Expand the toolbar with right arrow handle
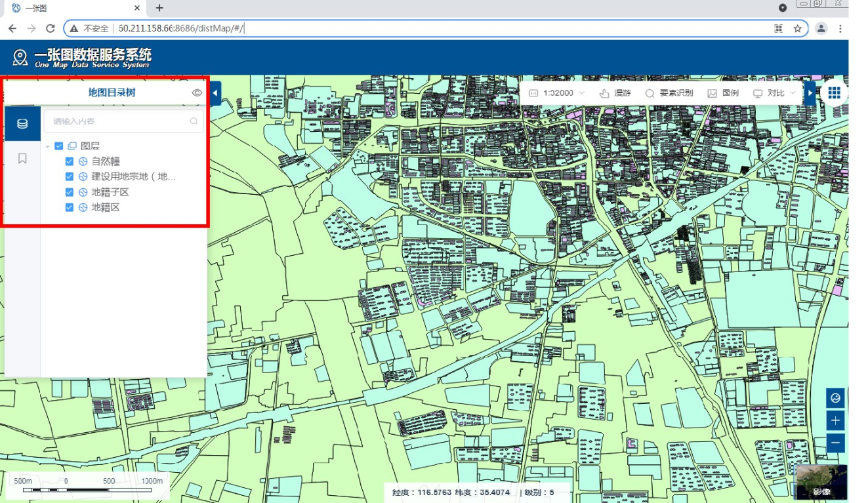Image resolution: width=868 pixels, height=503 pixels. tap(810, 93)
